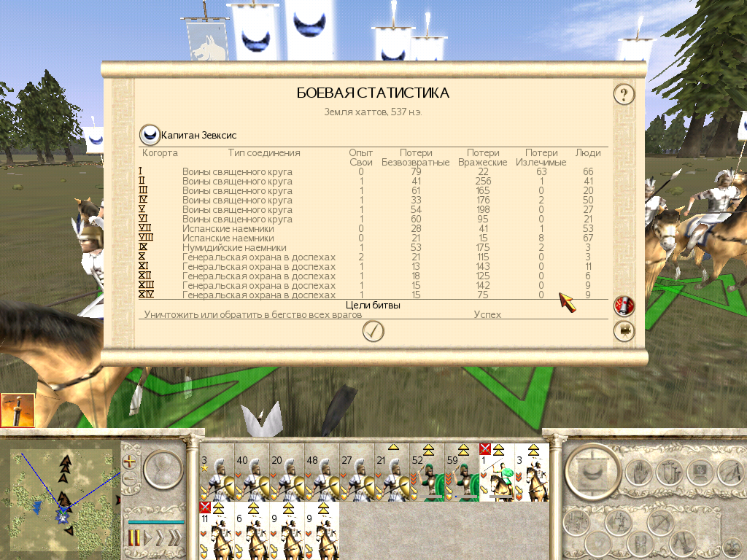Viewport: 747px width, 560px height.
Task: Open help with the question mark button
Action: pyautogui.click(x=624, y=94)
